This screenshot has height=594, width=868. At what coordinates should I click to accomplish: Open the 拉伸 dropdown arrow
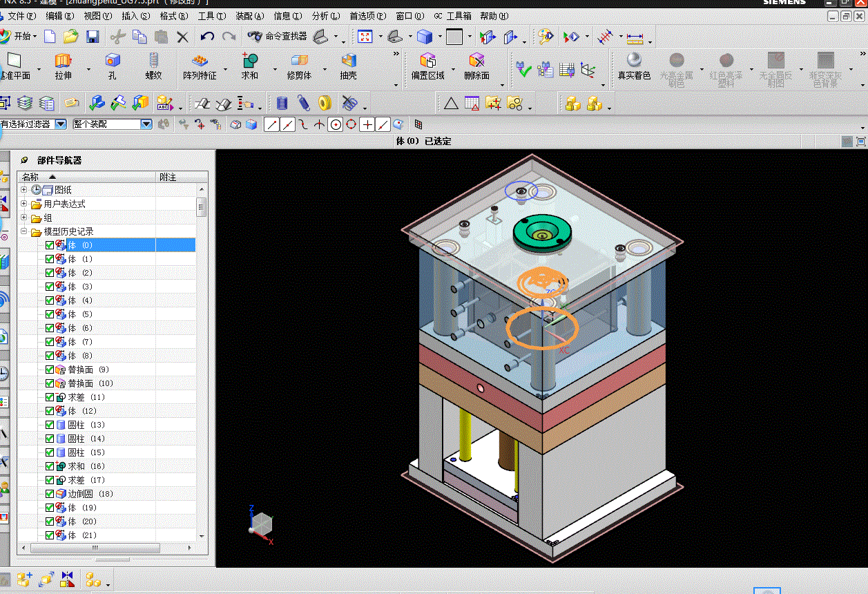[x=88, y=69]
